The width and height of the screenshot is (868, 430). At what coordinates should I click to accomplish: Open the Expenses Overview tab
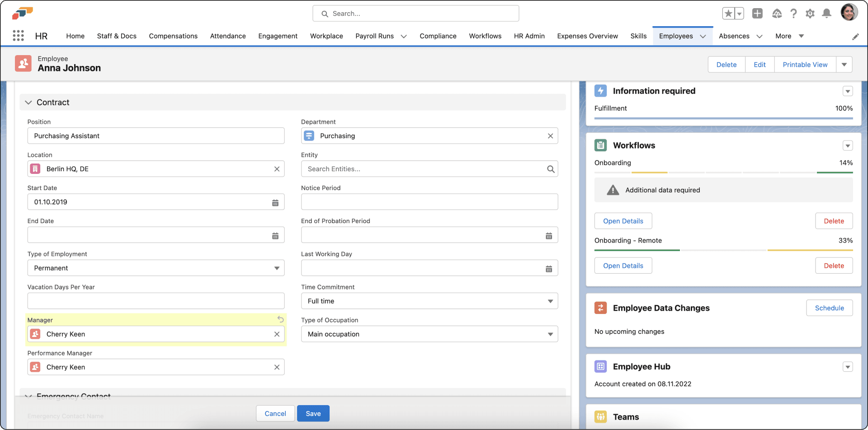(587, 36)
